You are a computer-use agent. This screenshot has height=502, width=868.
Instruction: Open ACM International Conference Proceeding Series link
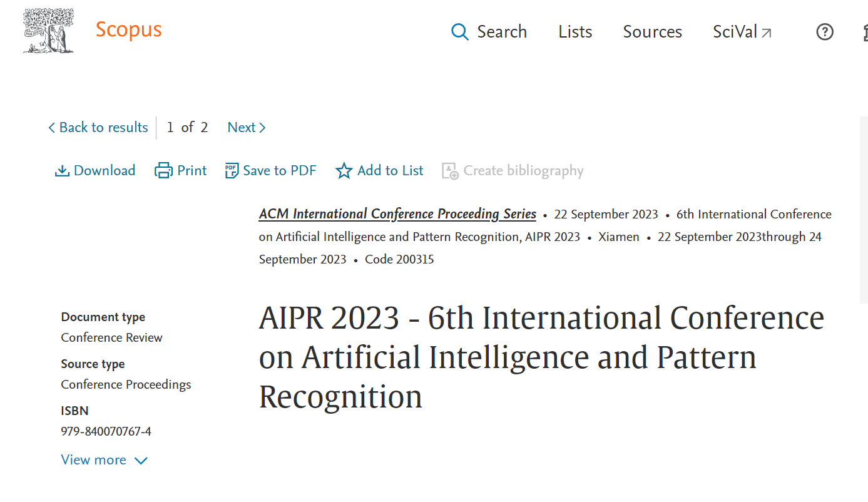click(397, 214)
